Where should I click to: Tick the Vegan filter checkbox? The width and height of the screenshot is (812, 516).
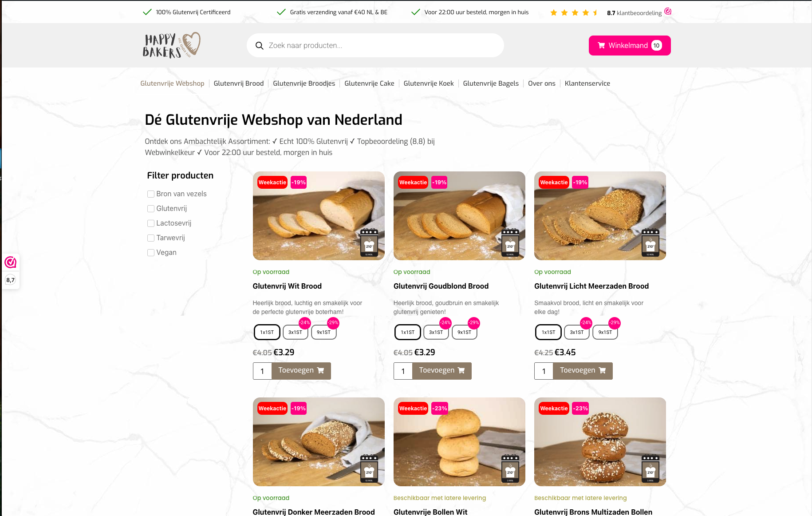(x=151, y=253)
